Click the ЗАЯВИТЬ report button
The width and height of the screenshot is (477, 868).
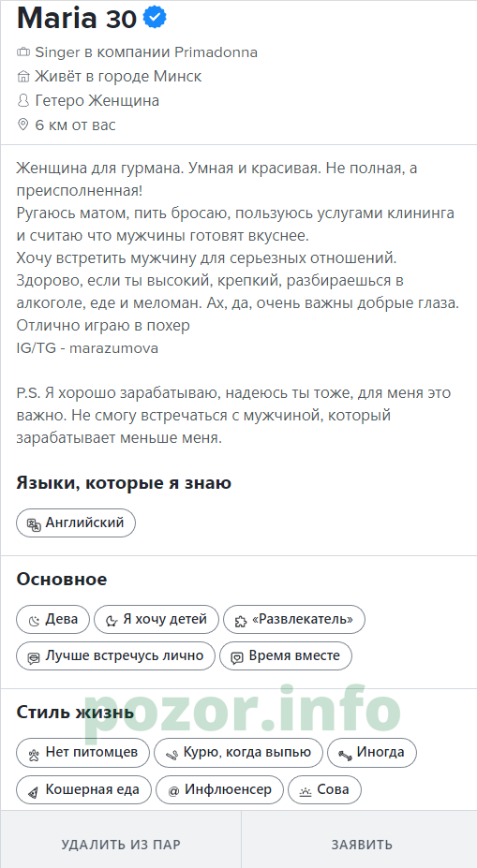tap(362, 845)
